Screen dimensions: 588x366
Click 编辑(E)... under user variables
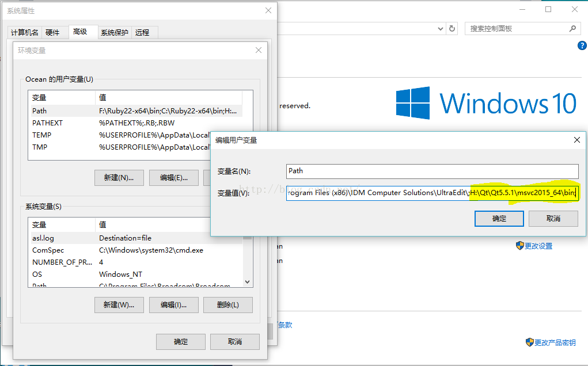pyautogui.click(x=173, y=178)
